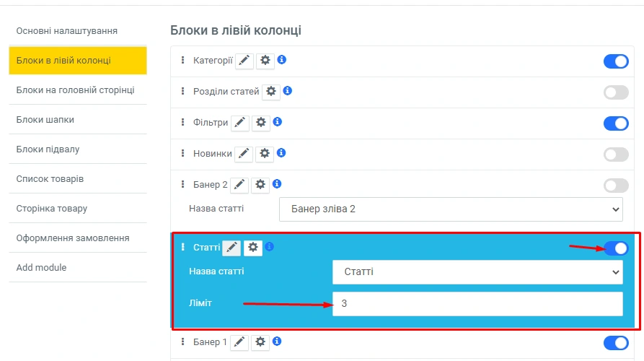Disable the Категорії block toggle
The image size is (644, 361).
(616, 61)
